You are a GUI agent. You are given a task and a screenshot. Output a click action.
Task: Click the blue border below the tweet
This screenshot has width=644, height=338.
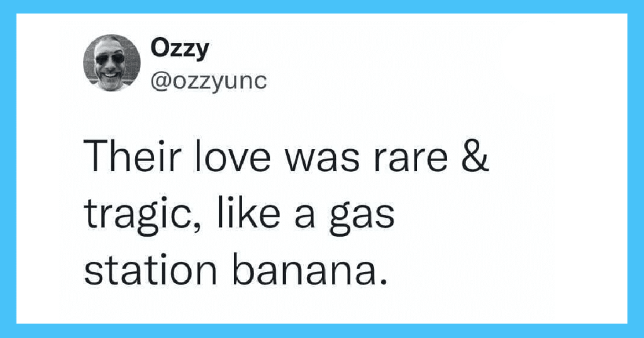pos(322,331)
